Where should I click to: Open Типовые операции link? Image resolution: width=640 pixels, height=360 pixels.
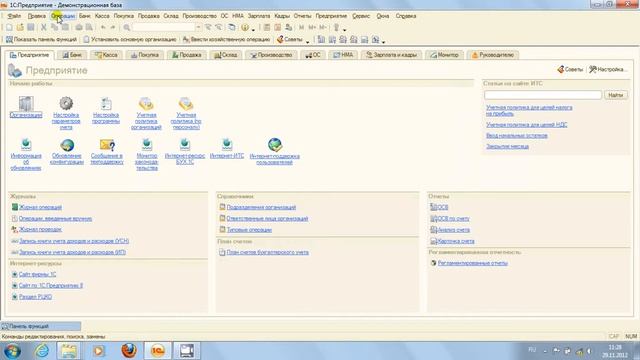click(249, 230)
